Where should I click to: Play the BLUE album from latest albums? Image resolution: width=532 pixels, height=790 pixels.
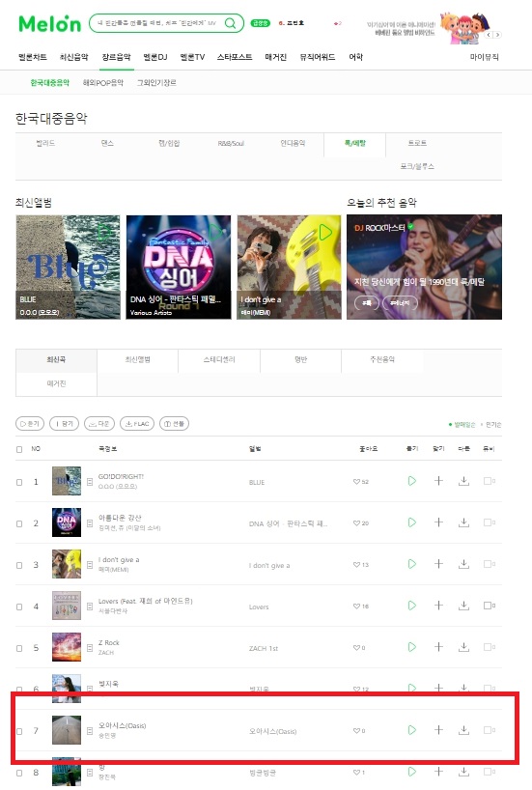[x=103, y=232]
